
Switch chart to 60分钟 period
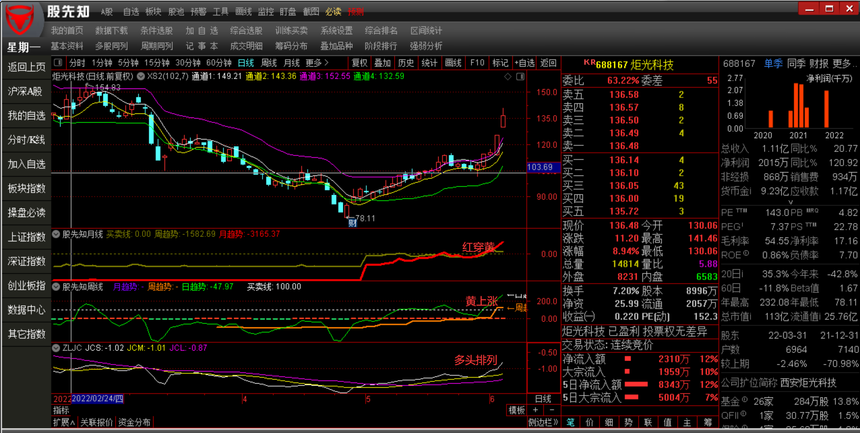coord(219,63)
